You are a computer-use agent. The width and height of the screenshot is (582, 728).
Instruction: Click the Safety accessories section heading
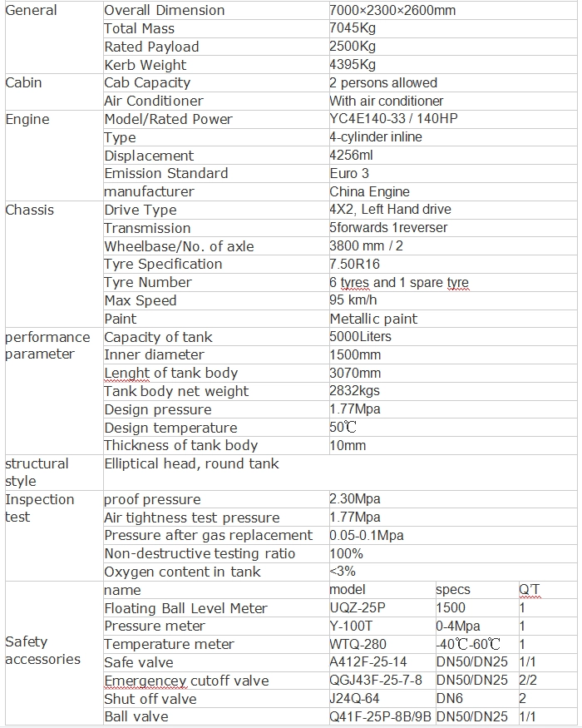click(x=42, y=651)
